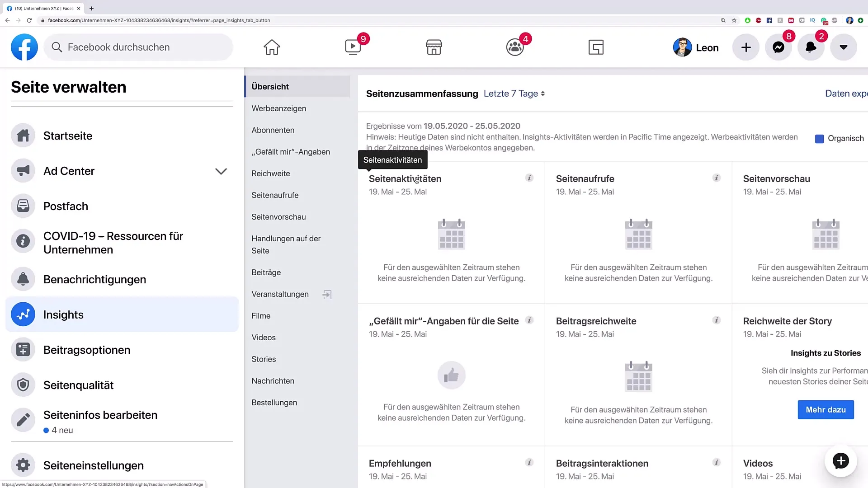The image size is (868, 488).
Task: Select the Beiträge menu item
Action: 266,272
